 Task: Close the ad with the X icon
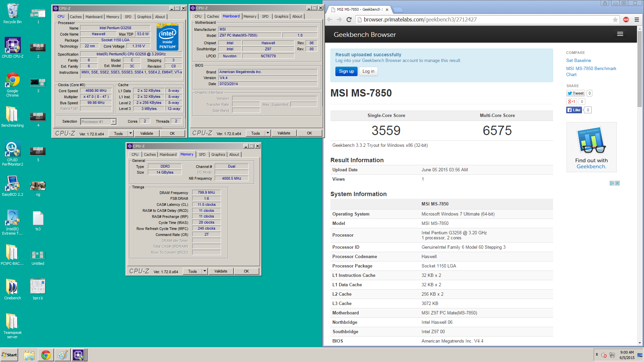[618, 183]
